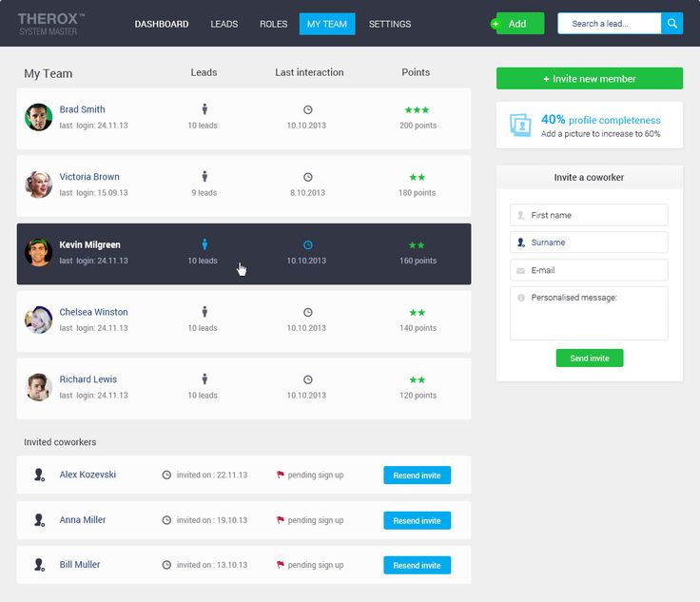The height and width of the screenshot is (602, 700).
Task: Click Chelsea Winston's avatar photo
Action: click(x=38, y=320)
